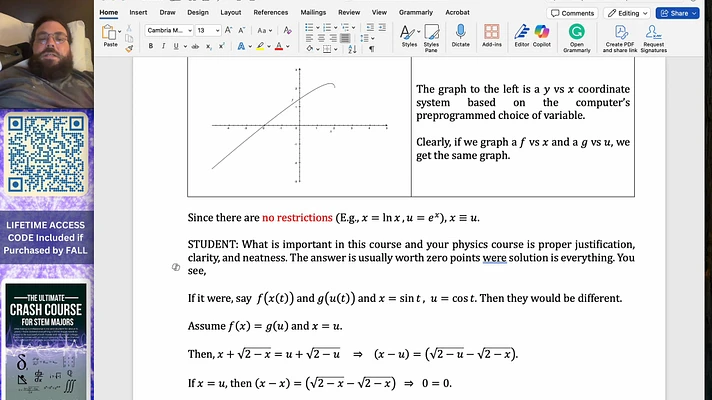Sort paragraphs A to Z icon
Viewport: 712px width, 400px height.
point(352,49)
